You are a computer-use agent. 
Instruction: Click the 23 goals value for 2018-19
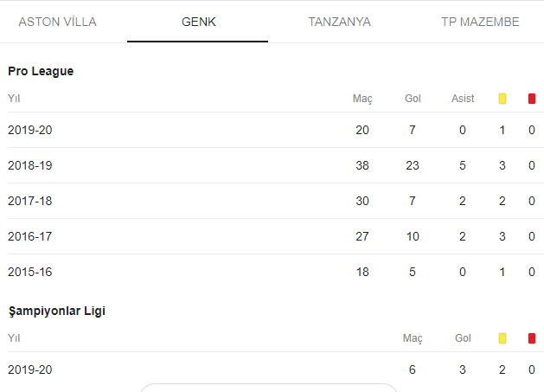click(413, 165)
